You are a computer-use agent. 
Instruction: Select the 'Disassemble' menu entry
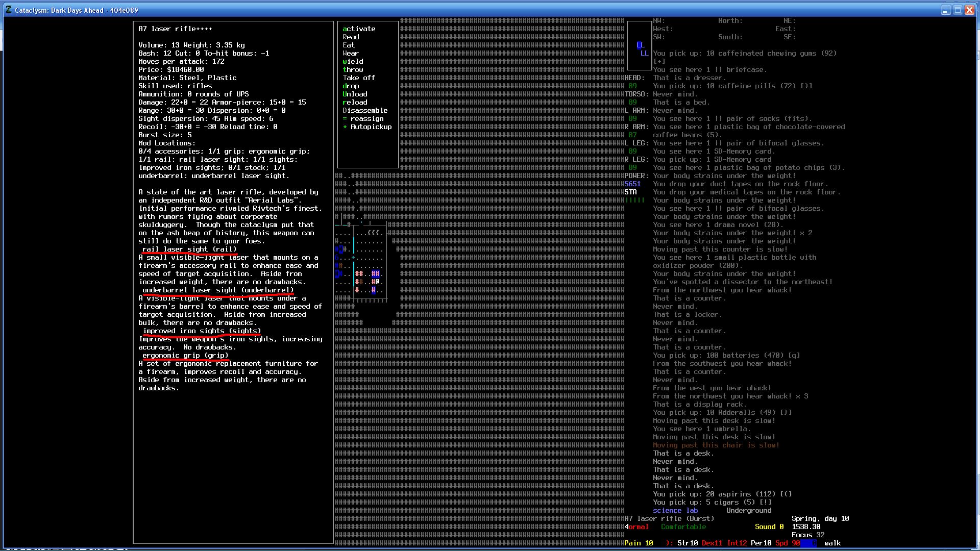tap(365, 111)
